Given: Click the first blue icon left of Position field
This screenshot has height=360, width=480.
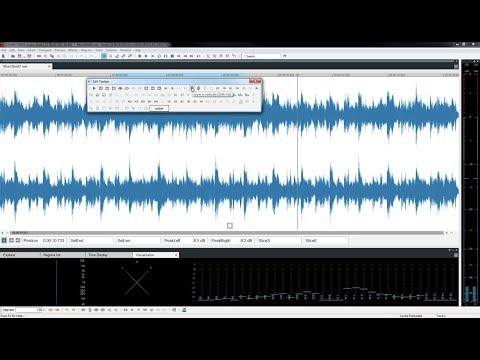Looking at the screenshot, I should point(4,240).
